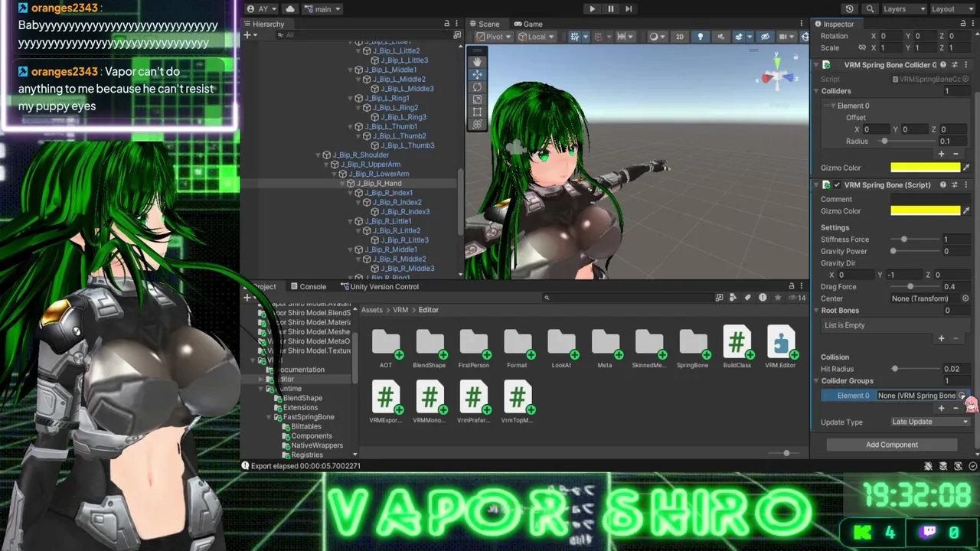Click Assets in the Project breadcrumb
The height and width of the screenshot is (551, 980).
tap(372, 310)
